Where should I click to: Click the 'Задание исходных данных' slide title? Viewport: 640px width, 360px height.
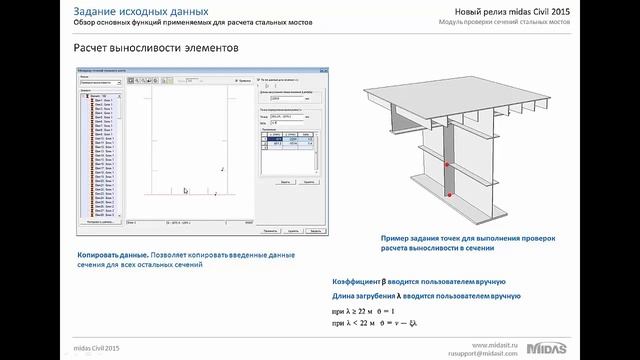[141, 11]
